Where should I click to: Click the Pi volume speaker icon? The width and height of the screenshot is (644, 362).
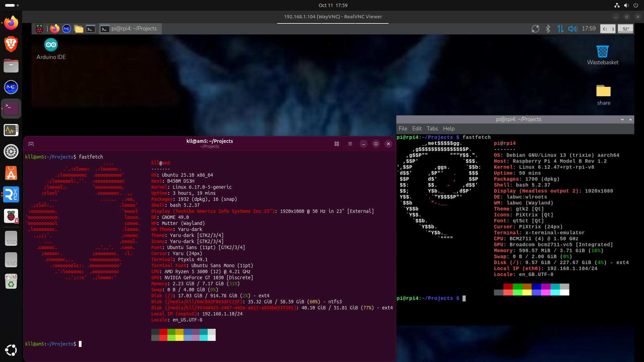pos(572,29)
